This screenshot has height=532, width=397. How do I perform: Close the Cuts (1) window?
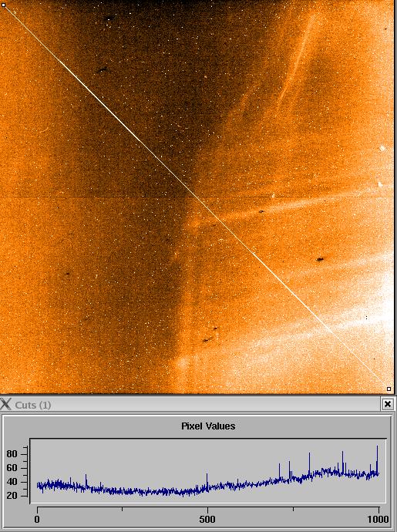(388, 404)
